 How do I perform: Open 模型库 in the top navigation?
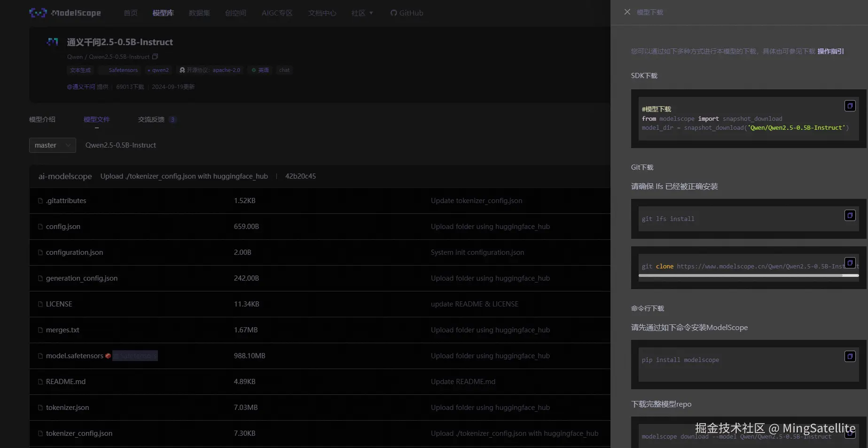[163, 13]
